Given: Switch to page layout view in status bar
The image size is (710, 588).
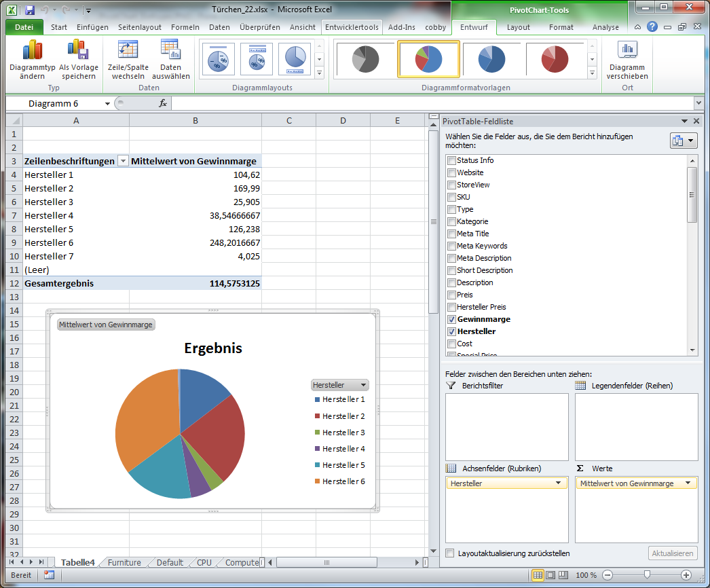Looking at the screenshot, I should point(550,575).
